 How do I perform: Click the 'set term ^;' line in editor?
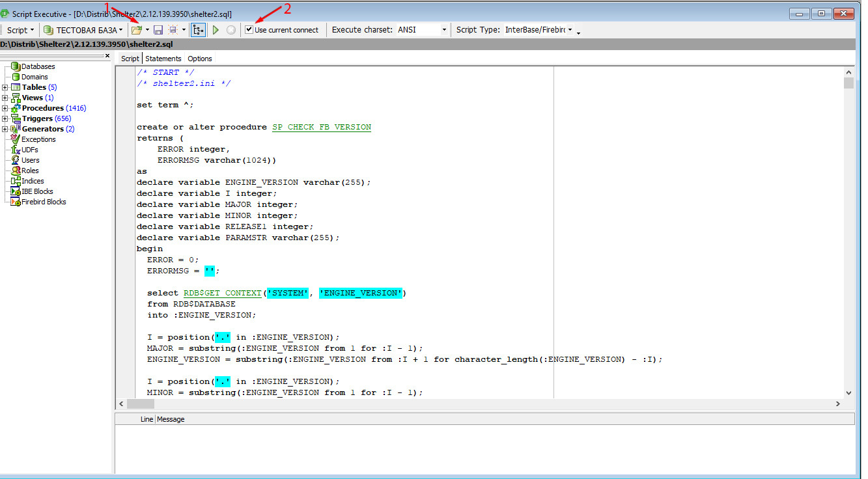click(165, 105)
